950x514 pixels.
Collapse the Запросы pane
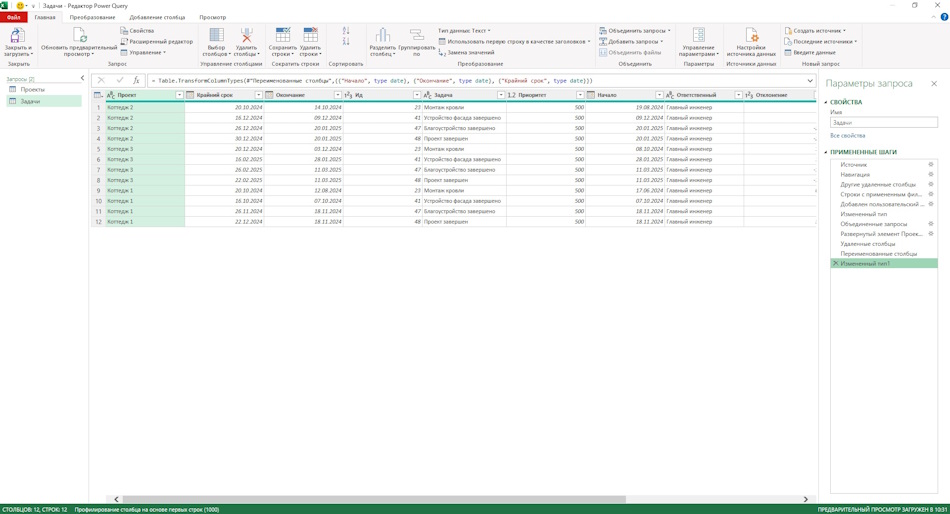pyautogui.click(x=82, y=78)
